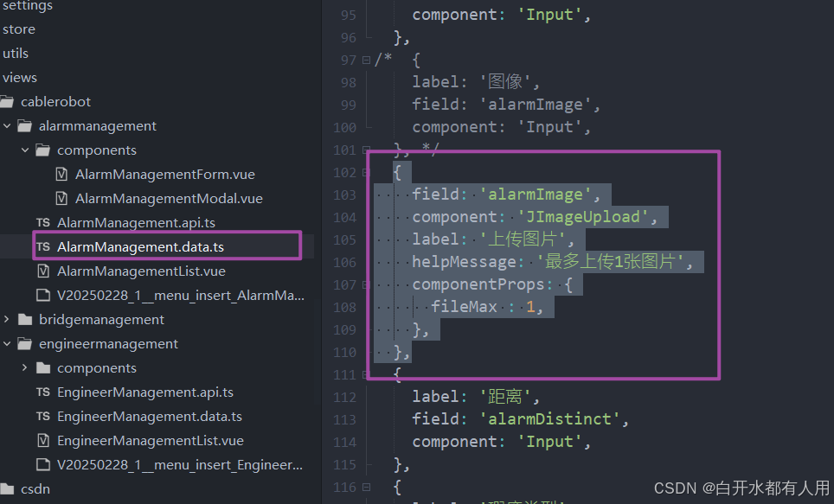Expand the bridgemanagement folder chevron
834x504 pixels.
click(x=7, y=319)
